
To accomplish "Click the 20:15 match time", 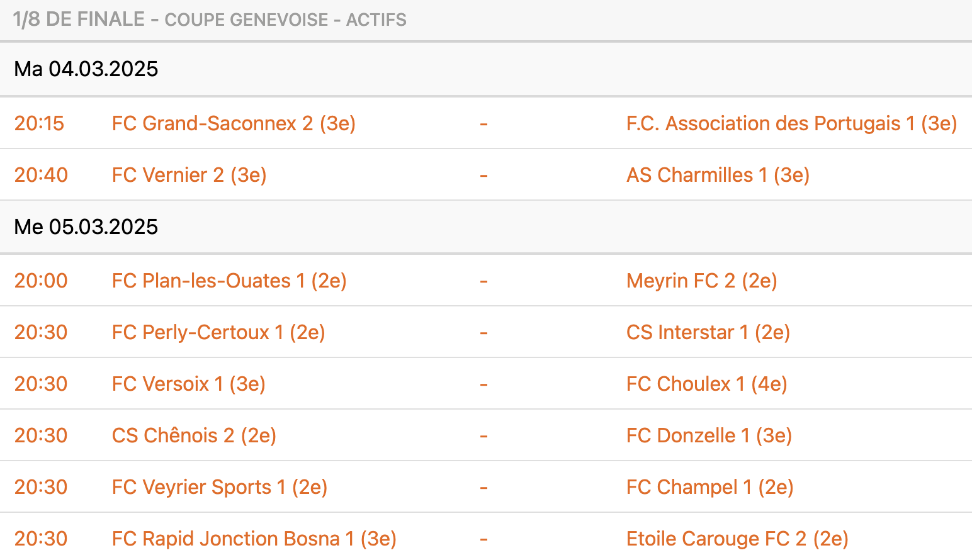I will (39, 123).
